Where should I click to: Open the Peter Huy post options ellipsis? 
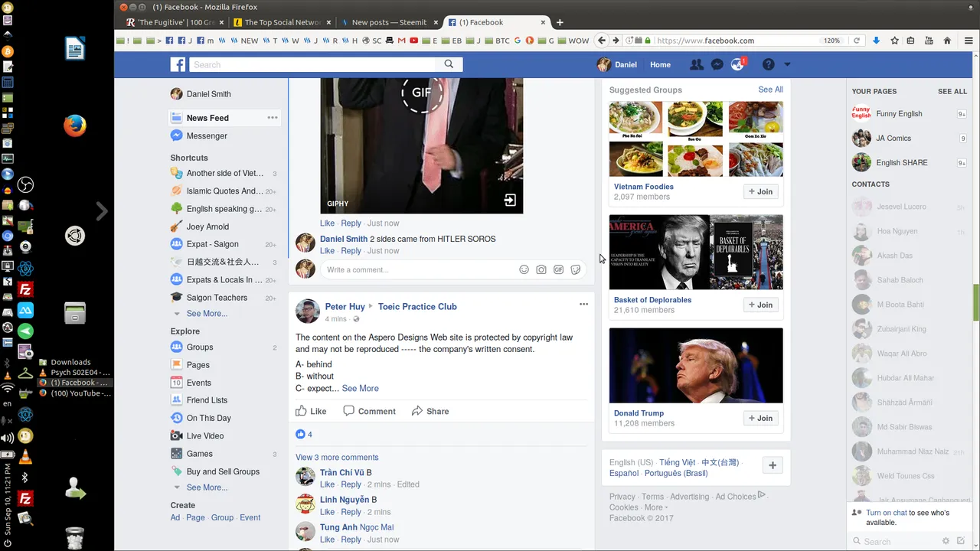click(x=583, y=305)
